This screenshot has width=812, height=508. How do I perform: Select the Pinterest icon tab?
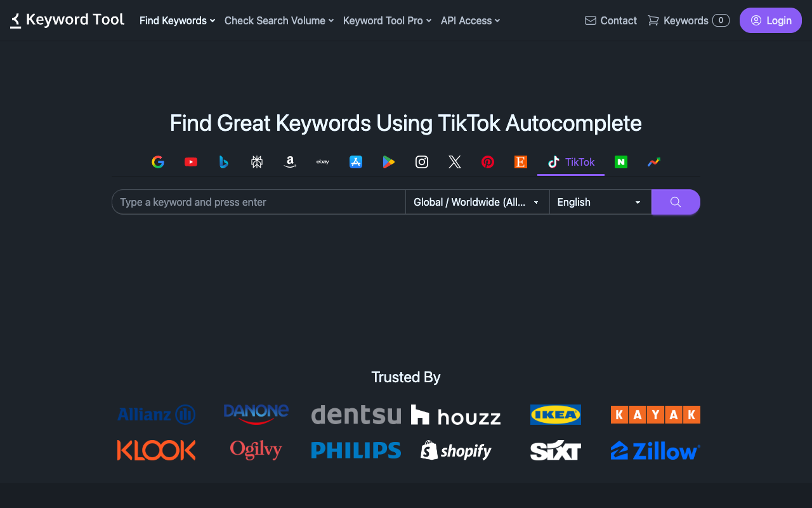tap(488, 162)
